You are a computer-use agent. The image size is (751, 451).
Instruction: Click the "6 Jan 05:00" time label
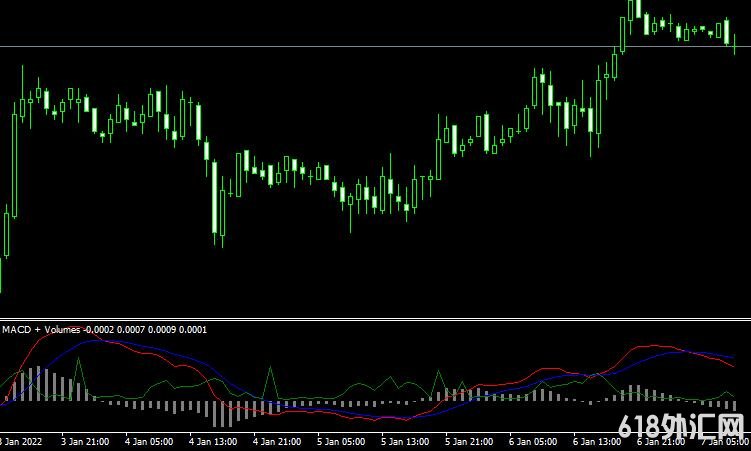533,441
